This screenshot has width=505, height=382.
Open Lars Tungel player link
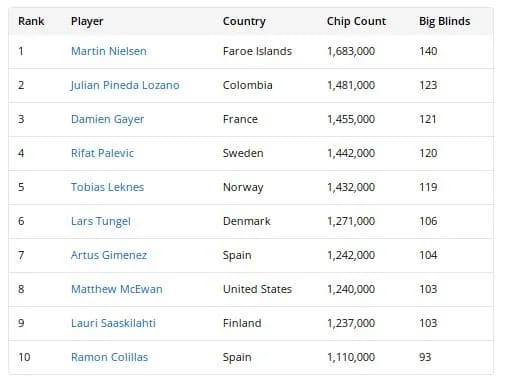click(101, 221)
